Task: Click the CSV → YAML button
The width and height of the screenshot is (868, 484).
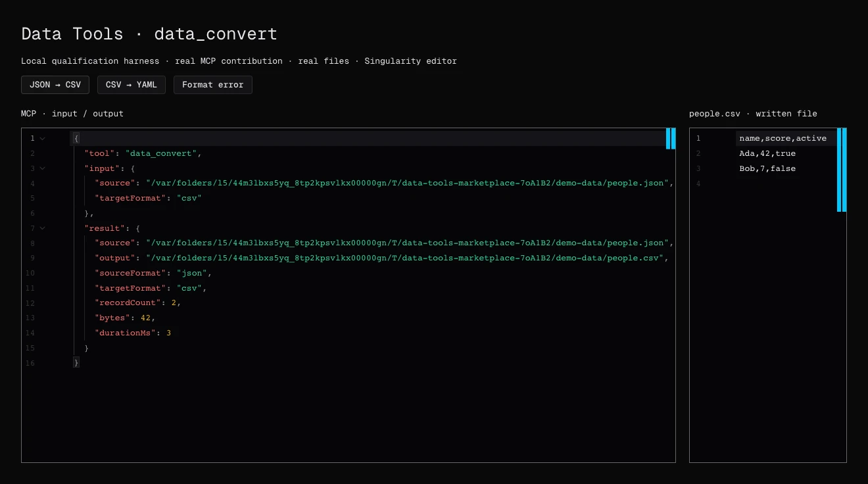Action: tap(132, 85)
